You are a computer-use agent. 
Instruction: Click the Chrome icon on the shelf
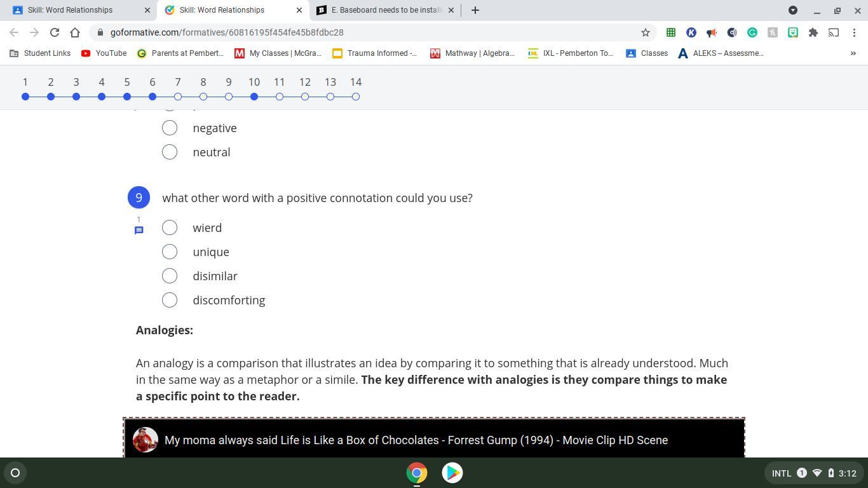coord(417,473)
